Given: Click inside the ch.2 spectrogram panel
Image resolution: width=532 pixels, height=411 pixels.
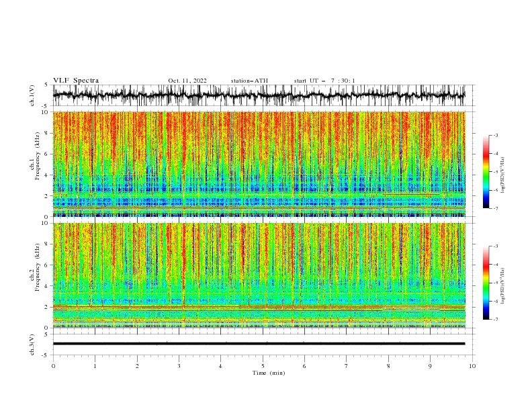Looking at the screenshot, I should (x=259, y=275).
